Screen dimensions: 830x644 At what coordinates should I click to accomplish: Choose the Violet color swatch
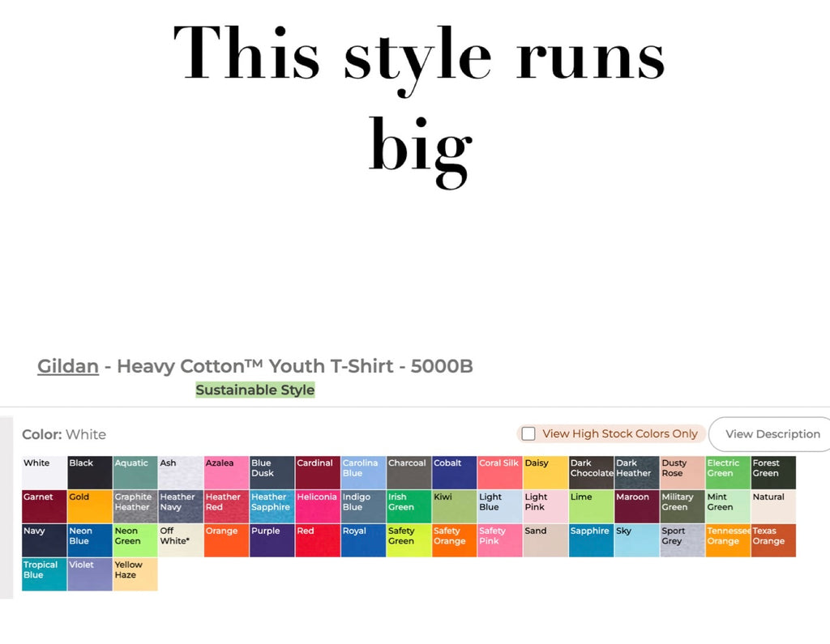pyautogui.click(x=89, y=574)
